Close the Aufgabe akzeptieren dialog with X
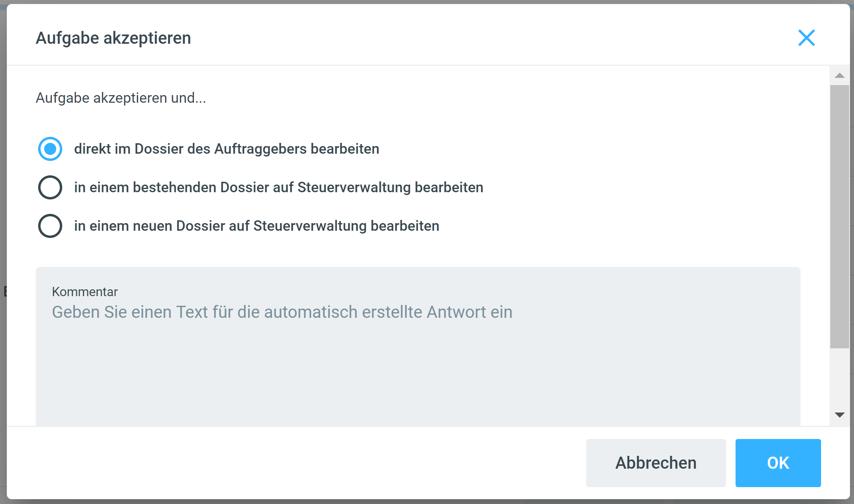854x504 pixels. pyautogui.click(x=806, y=38)
